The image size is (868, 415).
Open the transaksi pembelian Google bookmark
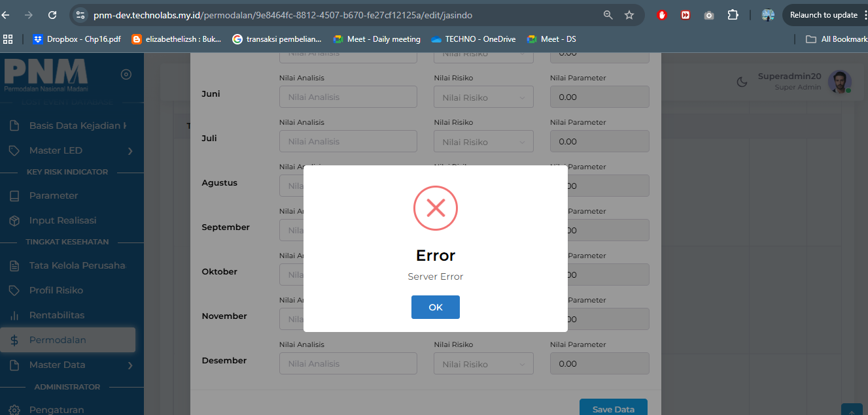(x=277, y=39)
